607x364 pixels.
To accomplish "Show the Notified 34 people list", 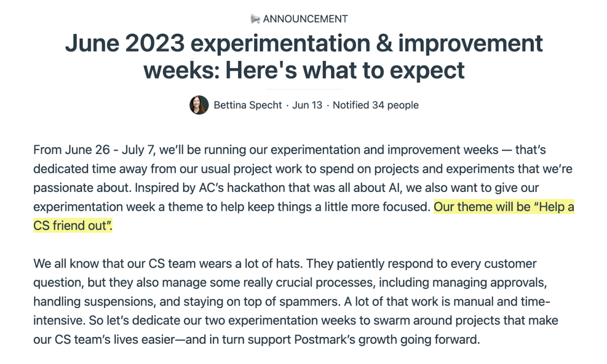I will tap(376, 105).
